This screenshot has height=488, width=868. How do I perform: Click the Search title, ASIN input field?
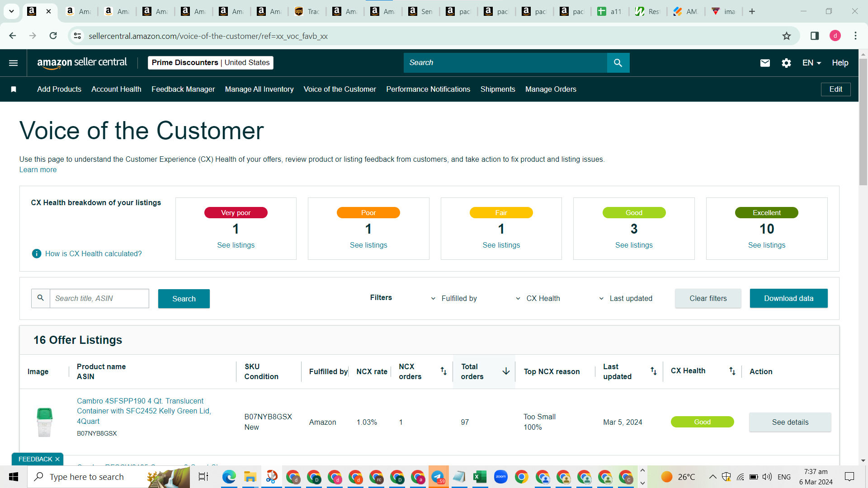(99, 299)
